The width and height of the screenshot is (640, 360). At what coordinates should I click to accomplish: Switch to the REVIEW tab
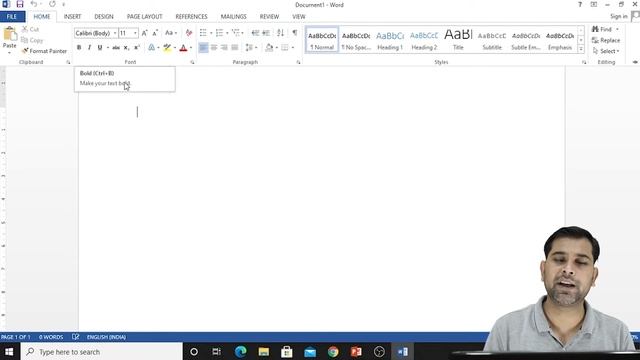(x=269, y=17)
